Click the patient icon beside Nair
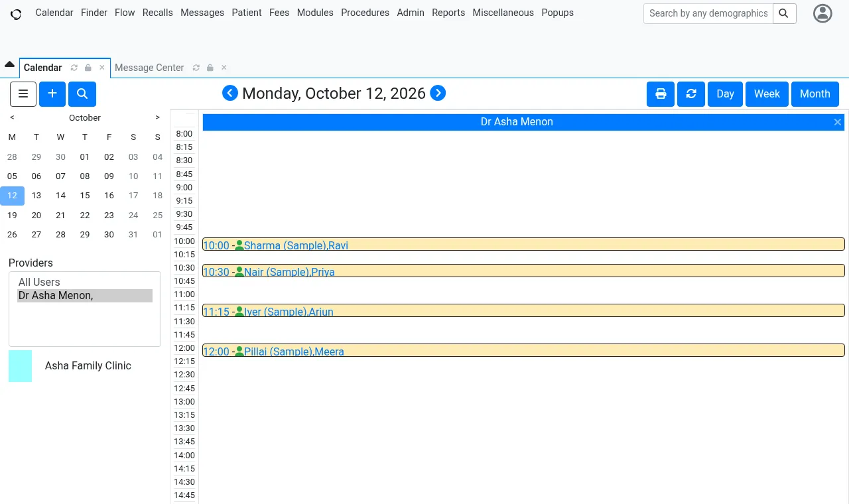 pyautogui.click(x=239, y=272)
